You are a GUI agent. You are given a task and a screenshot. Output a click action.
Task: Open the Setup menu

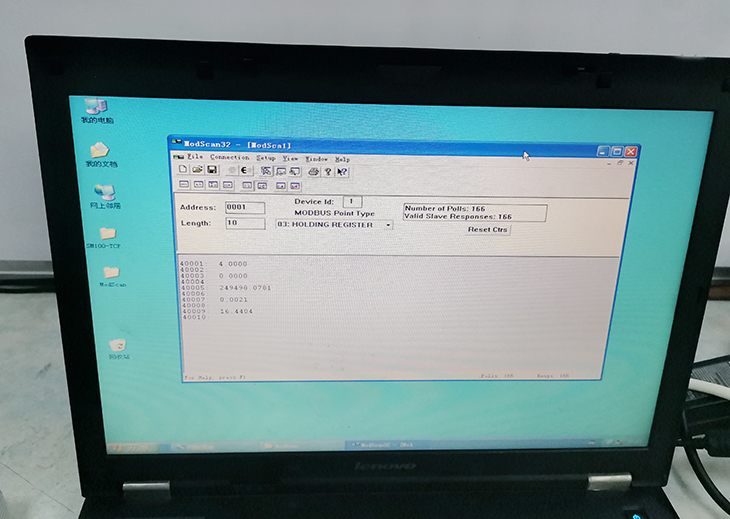coord(265,158)
